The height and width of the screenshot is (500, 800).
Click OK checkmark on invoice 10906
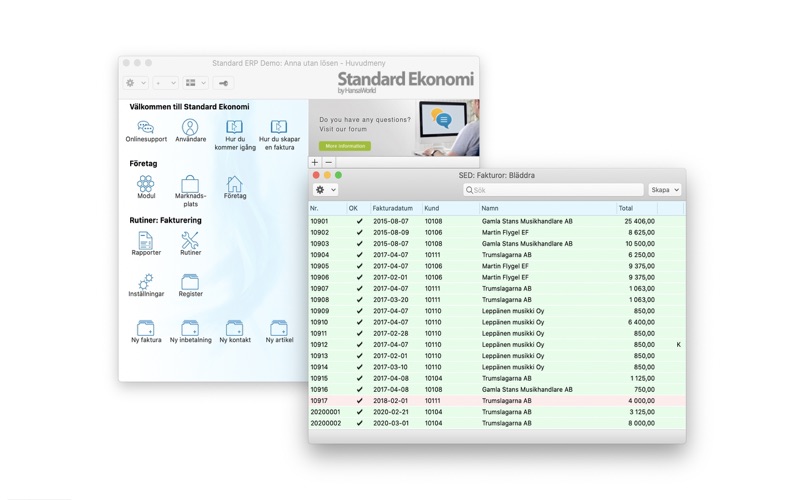(x=359, y=278)
